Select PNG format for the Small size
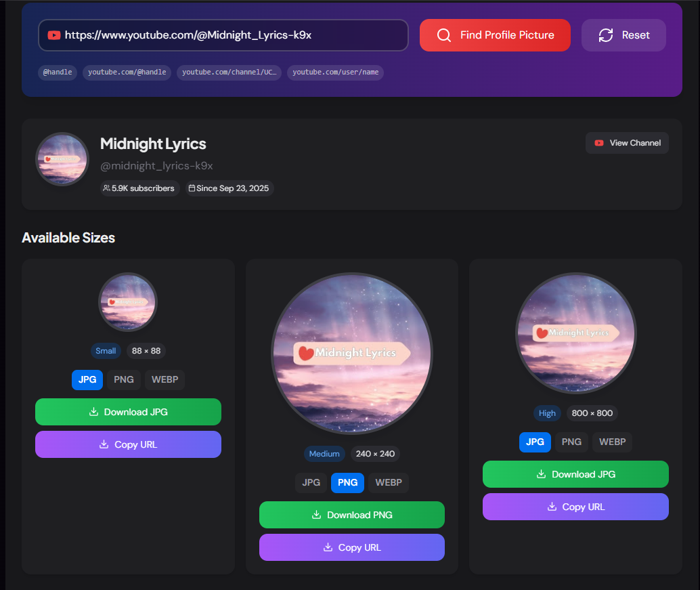Viewport: 700px width, 590px height. [x=124, y=379]
